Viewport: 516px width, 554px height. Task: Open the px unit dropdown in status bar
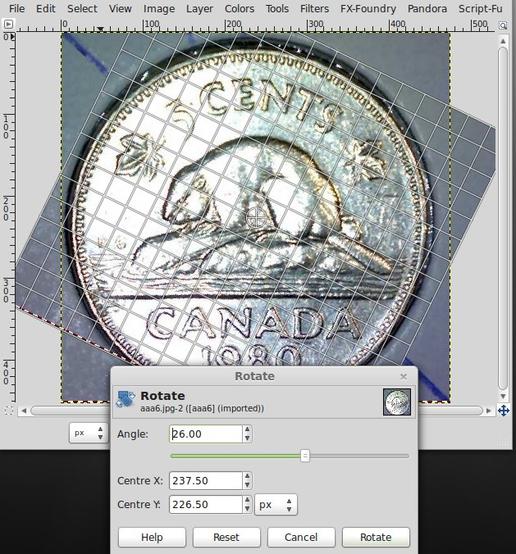point(88,433)
